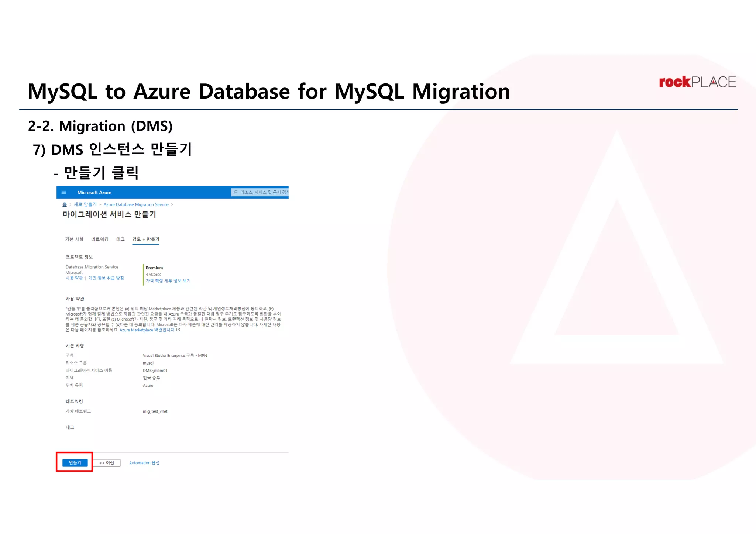Viewport: 756px width, 534px height.
Task: Click the 프로젝트 정보 section heading
Action: (x=79, y=257)
